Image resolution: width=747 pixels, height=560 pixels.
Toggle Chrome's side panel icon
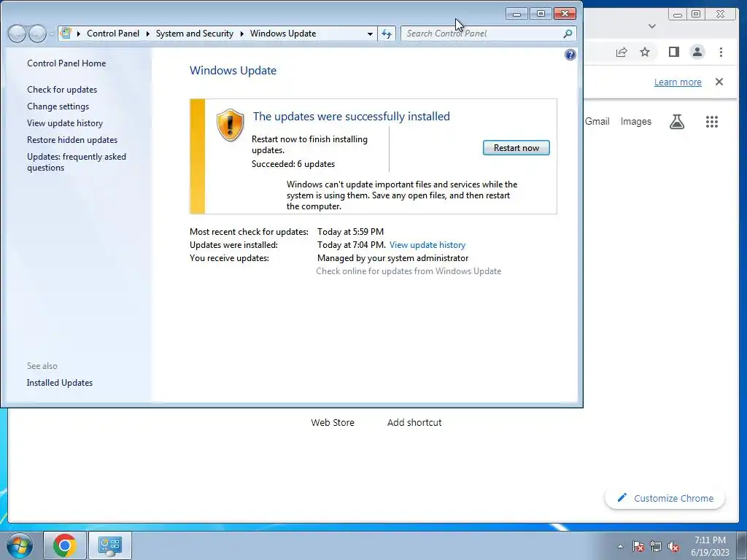click(x=673, y=52)
